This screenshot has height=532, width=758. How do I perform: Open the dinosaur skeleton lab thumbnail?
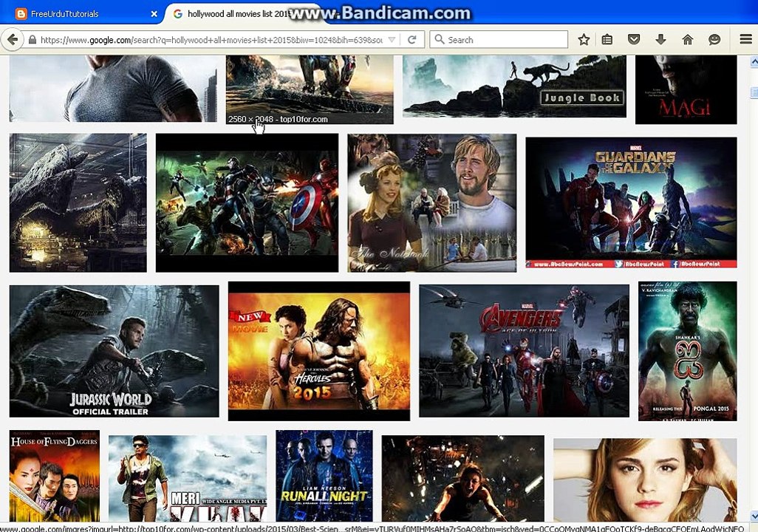78,202
